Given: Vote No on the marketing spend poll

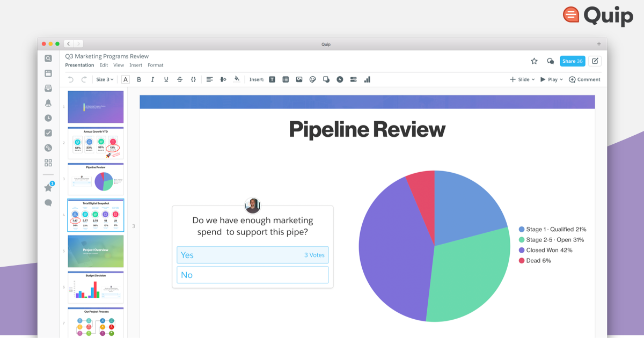Looking at the screenshot, I should click(x=252, y=275).
